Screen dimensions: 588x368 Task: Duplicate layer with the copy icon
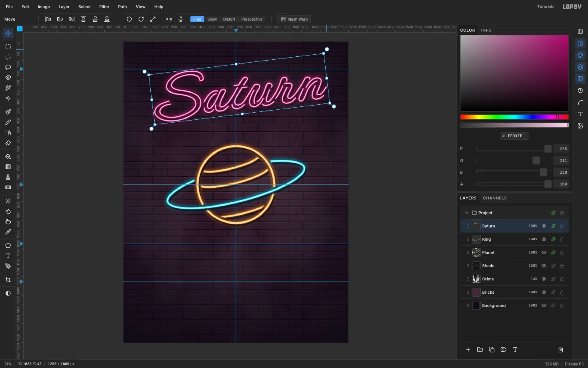click(492, 350)
